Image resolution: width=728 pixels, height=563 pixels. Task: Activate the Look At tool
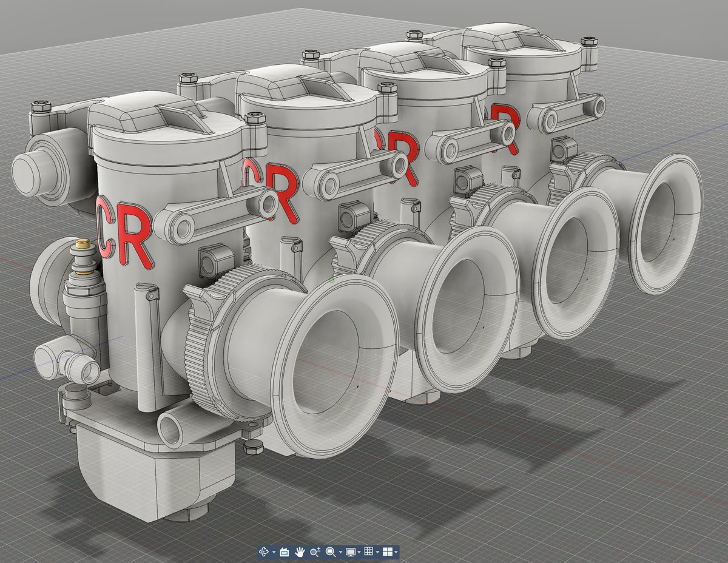[x=284, y=552]
